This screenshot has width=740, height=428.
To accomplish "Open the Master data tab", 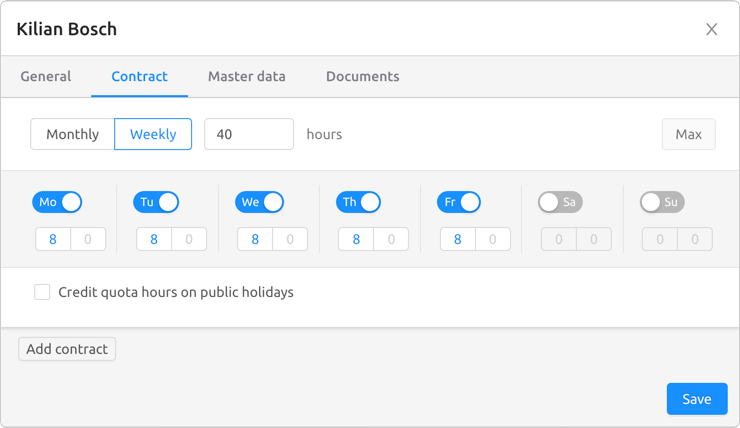I will (247, 76).
